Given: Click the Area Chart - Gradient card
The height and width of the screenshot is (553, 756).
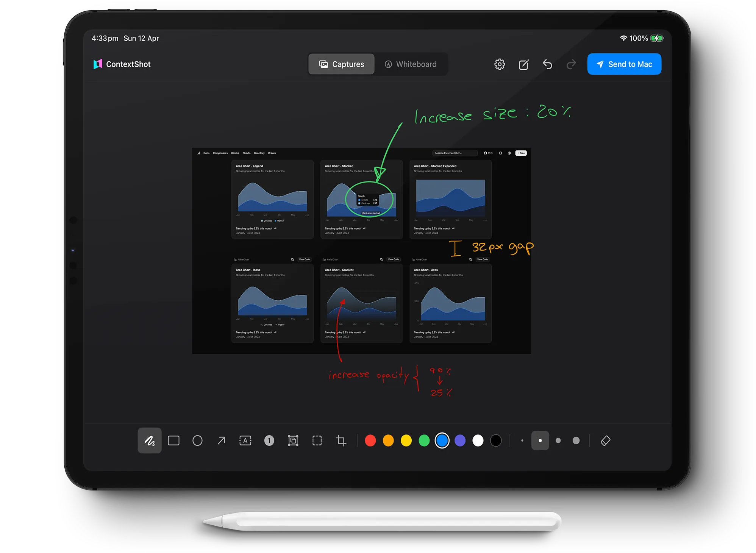Looking at the screenshot, I should (x=361, y=303).
